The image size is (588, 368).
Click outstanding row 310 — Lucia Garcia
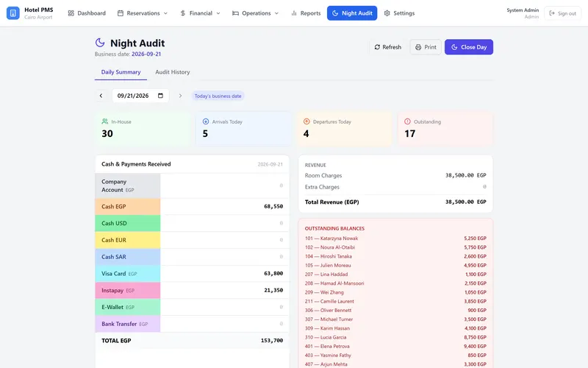point(395,337)
